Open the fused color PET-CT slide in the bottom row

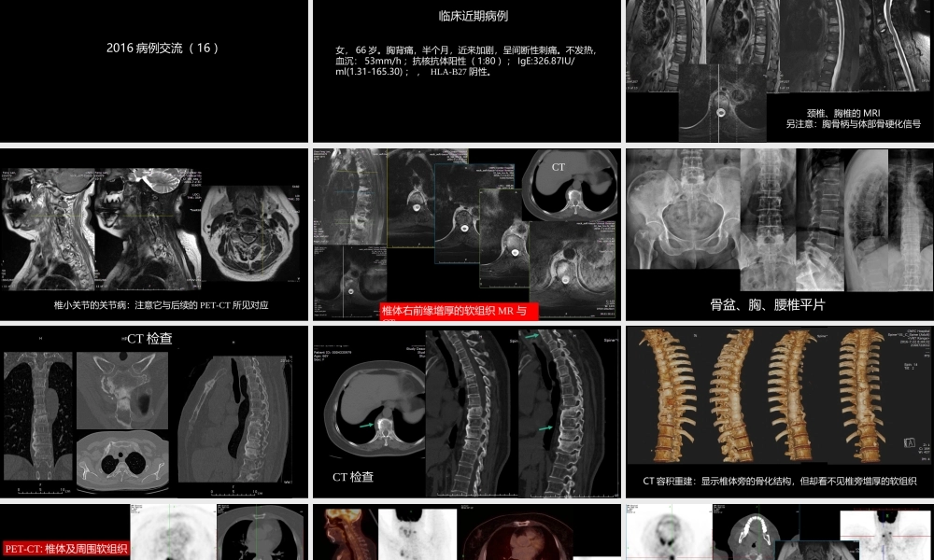pyautogui.click(x=467, y=534)
